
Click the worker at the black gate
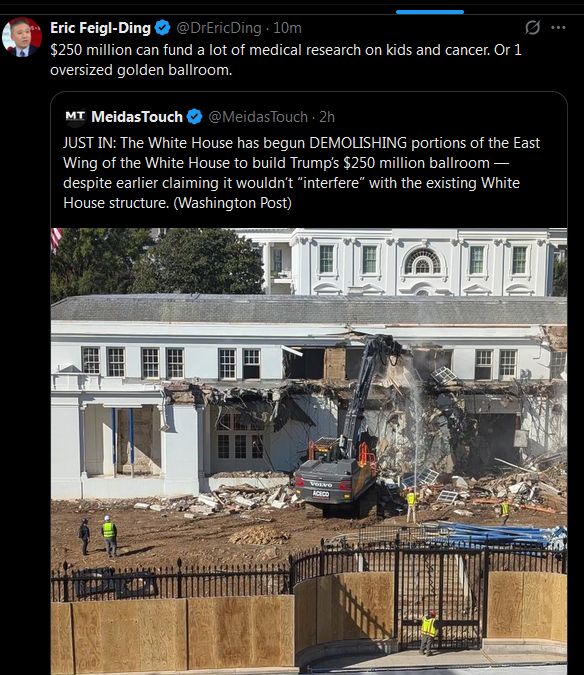[429, 632]
